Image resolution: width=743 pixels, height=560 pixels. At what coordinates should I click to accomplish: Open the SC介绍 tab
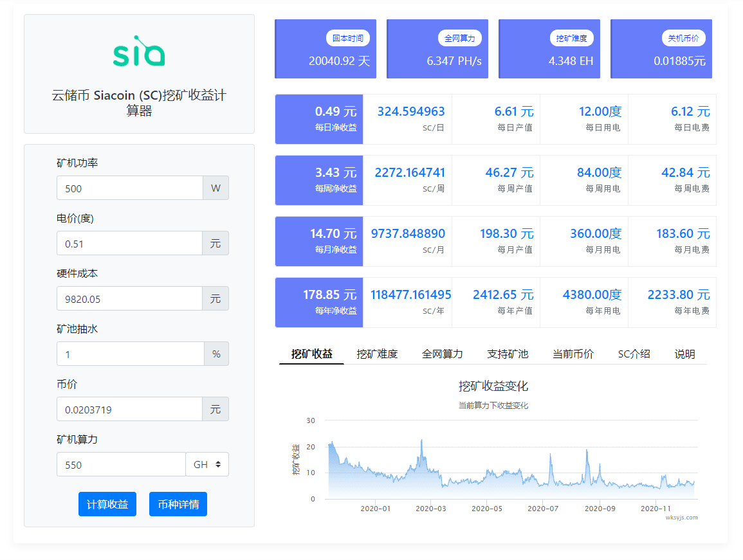634,354
